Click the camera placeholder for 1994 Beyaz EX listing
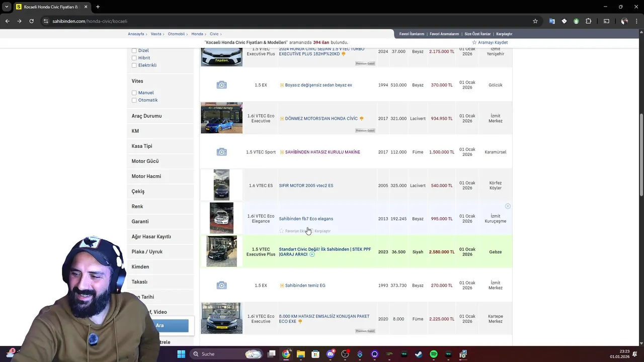The height and width of the screenshot is (362, 644). 221,85
